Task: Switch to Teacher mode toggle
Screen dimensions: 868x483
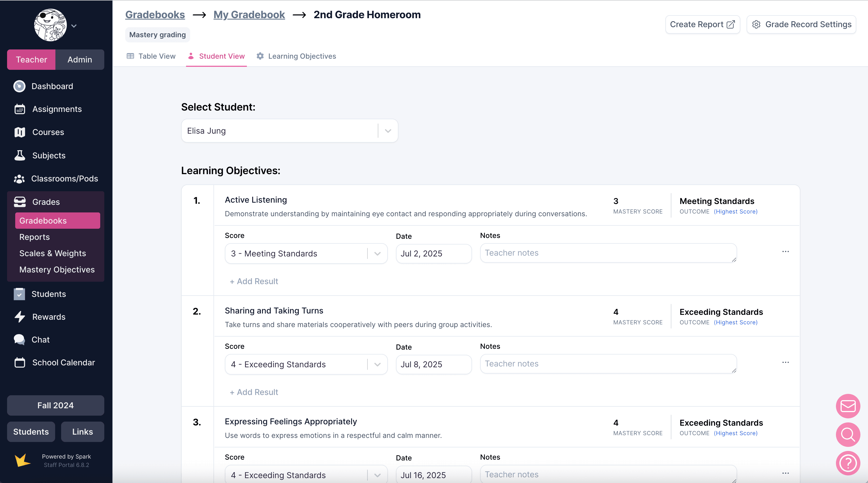Action: tap(31, 60)
